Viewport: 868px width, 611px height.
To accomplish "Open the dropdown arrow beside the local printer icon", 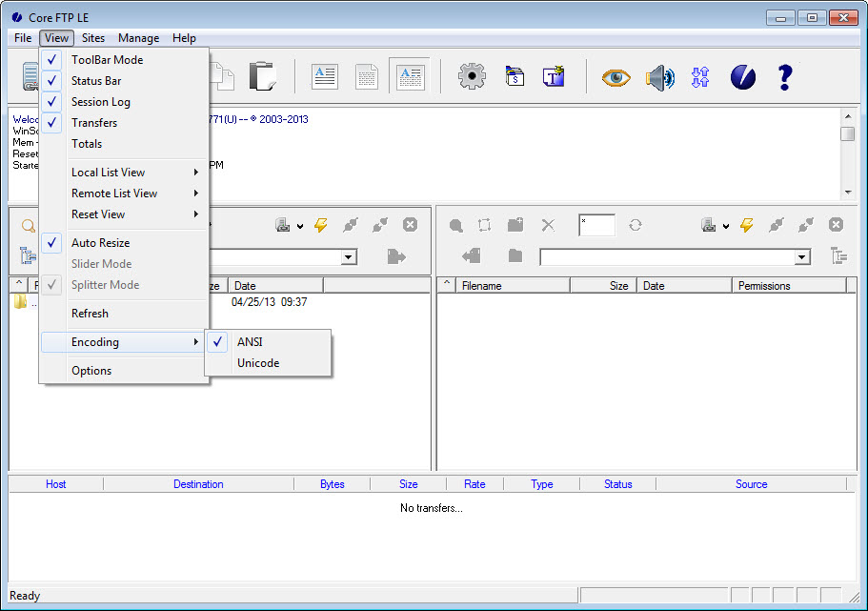I will click(x=300, y=226).
